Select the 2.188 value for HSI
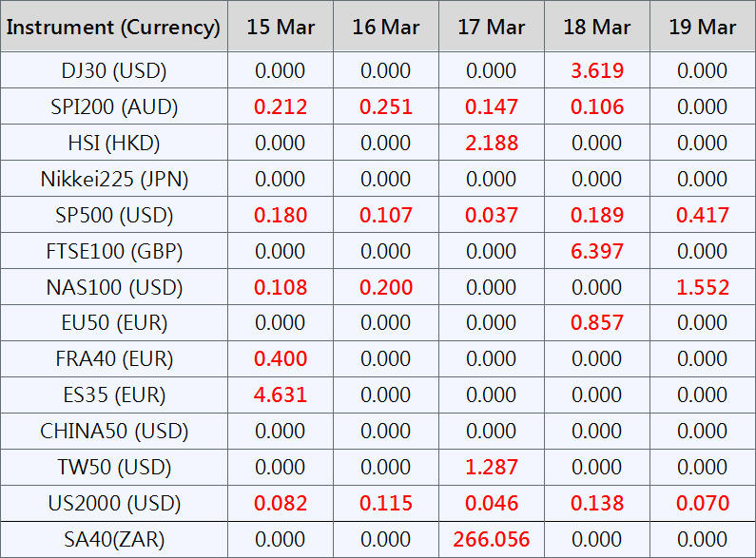This screenshot has height=558, width=756. pos(492,144)
